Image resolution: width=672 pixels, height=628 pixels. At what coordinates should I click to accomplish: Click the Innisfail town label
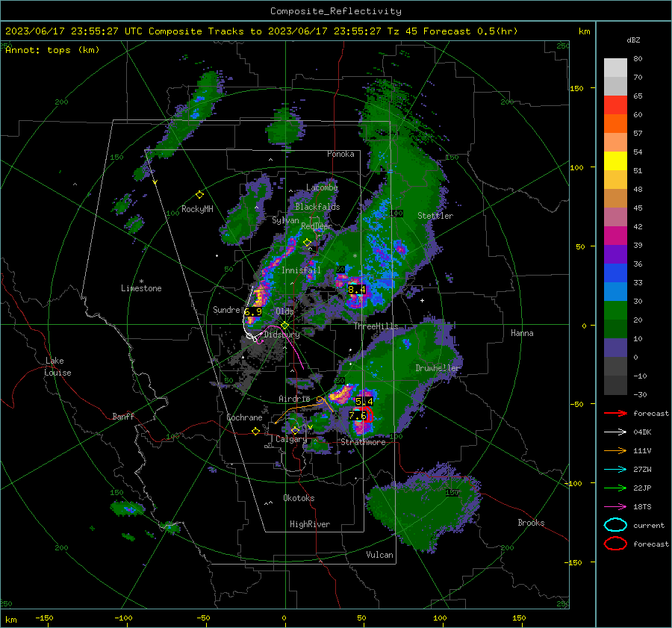coord(301,270)
